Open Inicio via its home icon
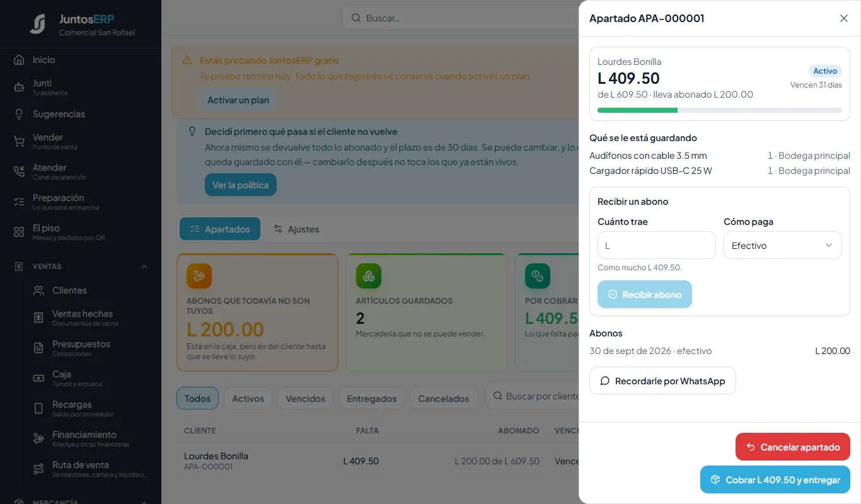This screenshot has height=504, width=861. (19, 60)
